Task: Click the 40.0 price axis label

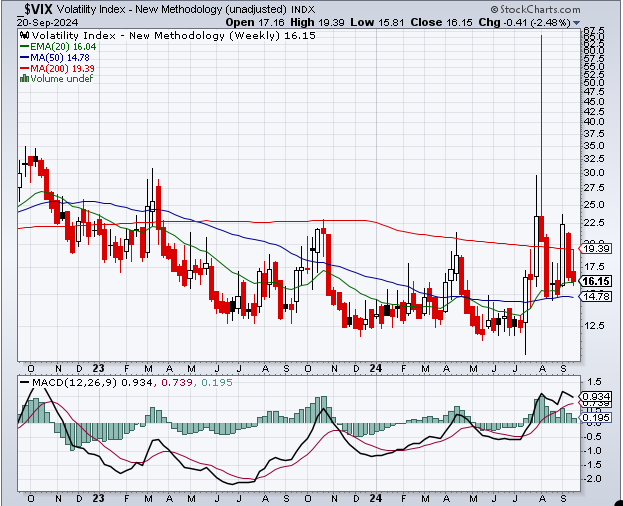Action: click(594, 122)
